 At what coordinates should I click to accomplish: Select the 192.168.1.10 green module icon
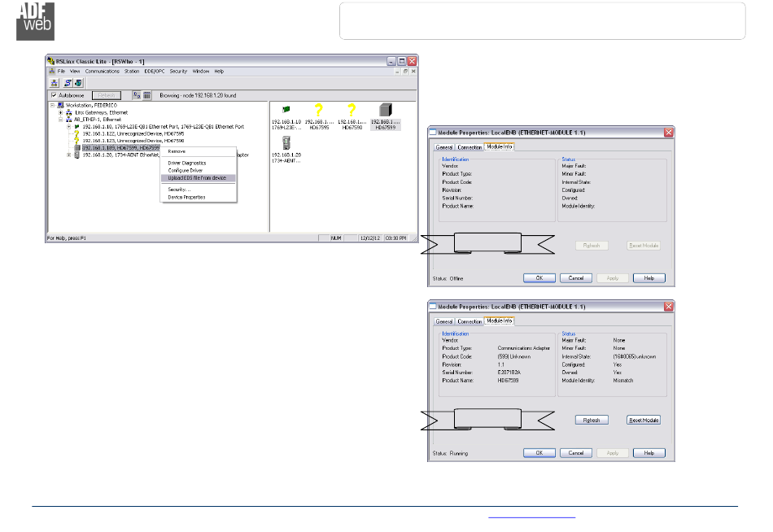[286, 111]
